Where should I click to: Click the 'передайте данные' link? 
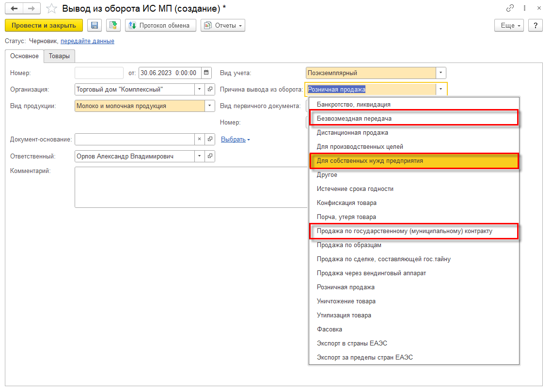87,41
